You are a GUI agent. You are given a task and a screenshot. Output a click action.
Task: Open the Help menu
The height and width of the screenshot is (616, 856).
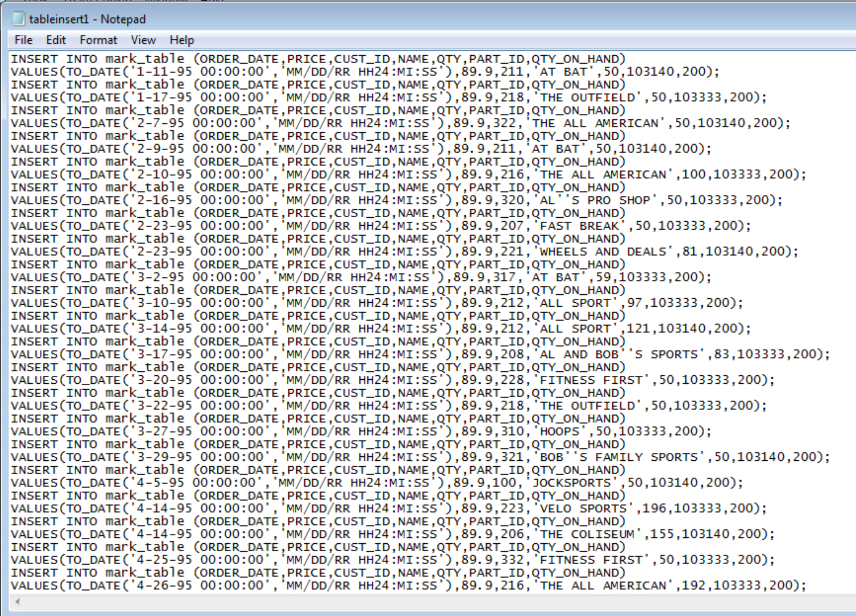click(x=182, y=40)
